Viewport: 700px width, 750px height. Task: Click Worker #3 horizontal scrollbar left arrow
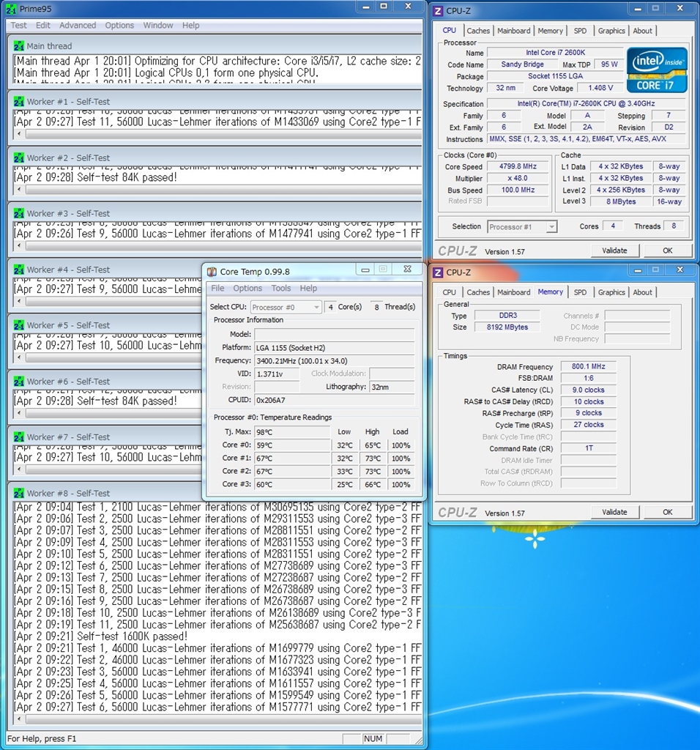(18, 246)
